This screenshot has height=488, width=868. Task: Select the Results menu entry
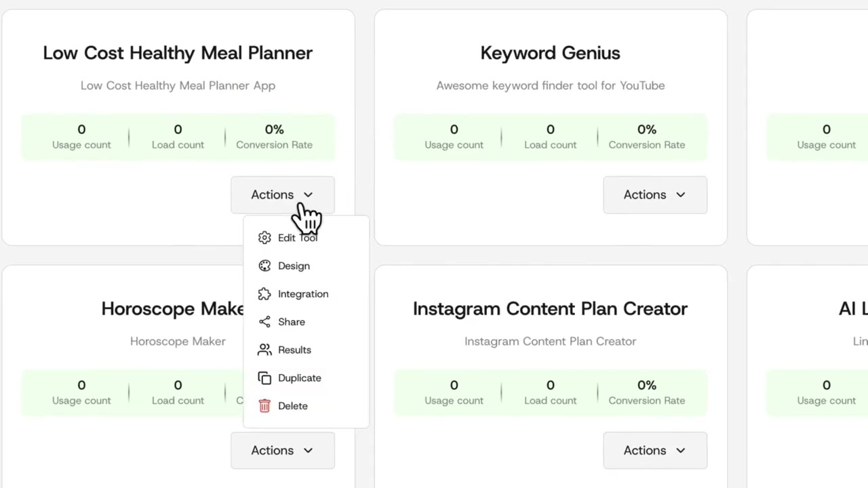tap(294, 350)
